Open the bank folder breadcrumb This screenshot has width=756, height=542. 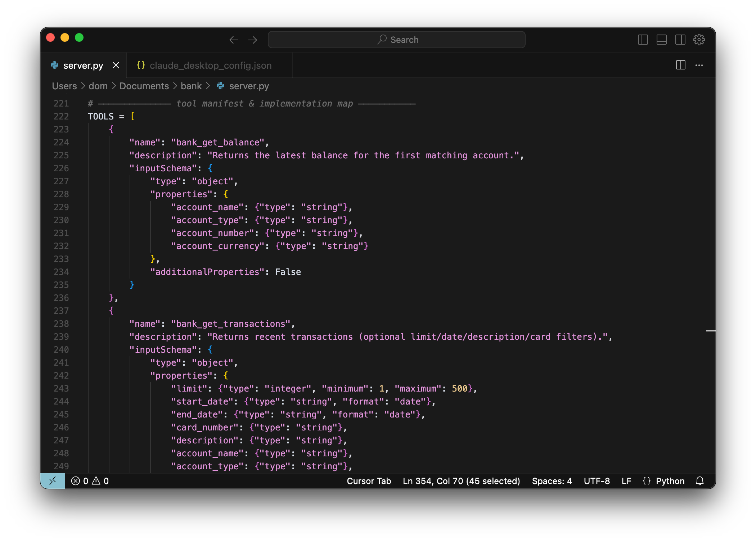pyautogui.click(x=191, y=86)
